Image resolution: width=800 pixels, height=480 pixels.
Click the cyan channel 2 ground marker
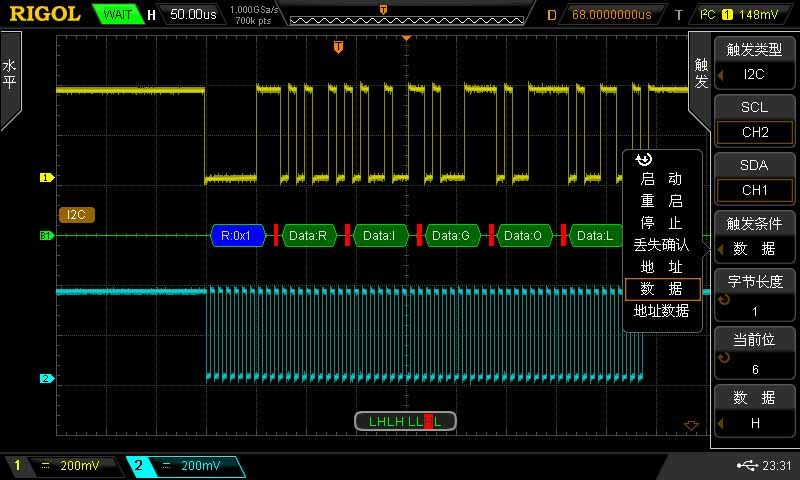pyautogui.click(x=45, y=379)
